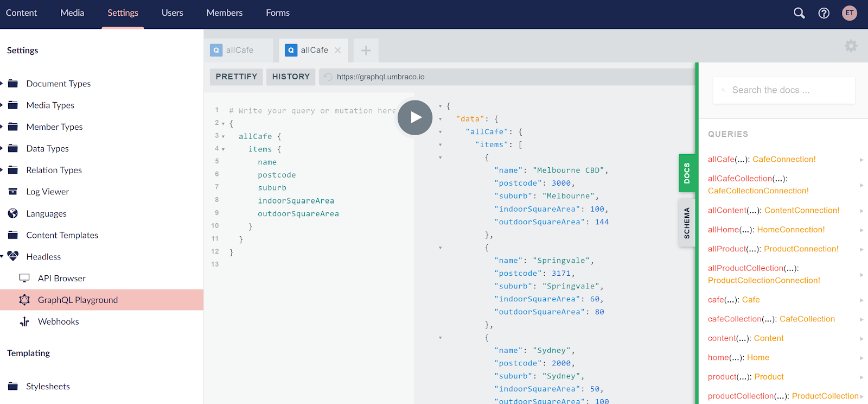Click the Media Types folder icon
This screenshot has height=404, width=868.
pyautogui.click(x=13, y=105)
